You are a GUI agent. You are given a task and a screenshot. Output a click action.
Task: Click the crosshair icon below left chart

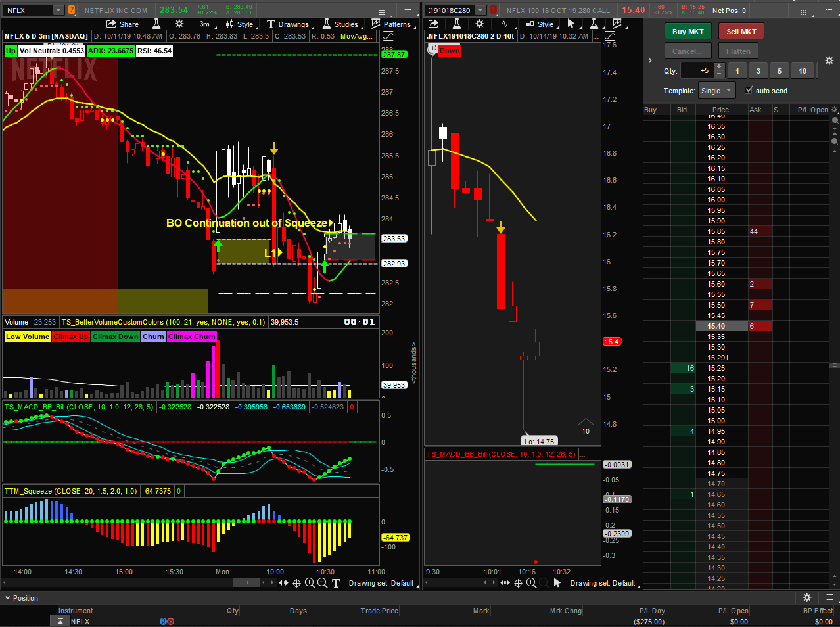point(296,583)
